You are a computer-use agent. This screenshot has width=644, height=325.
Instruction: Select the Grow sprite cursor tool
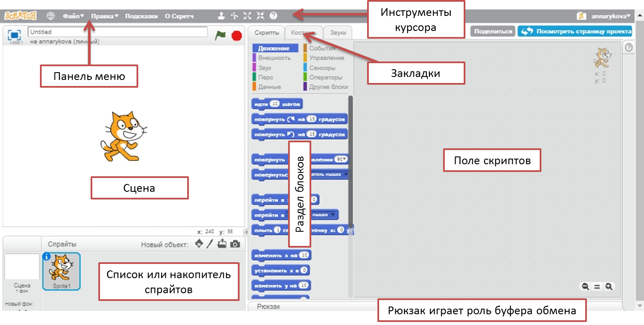247,16
